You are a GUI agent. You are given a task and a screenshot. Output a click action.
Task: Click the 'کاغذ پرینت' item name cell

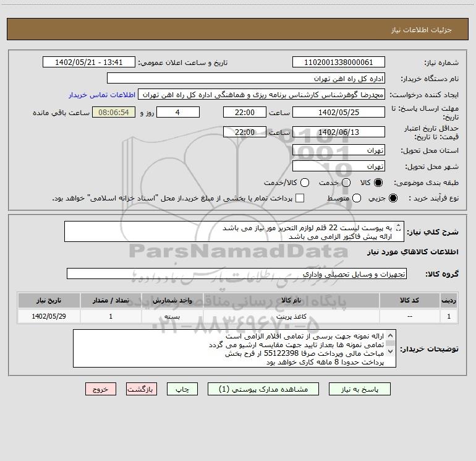coord(291,316)
